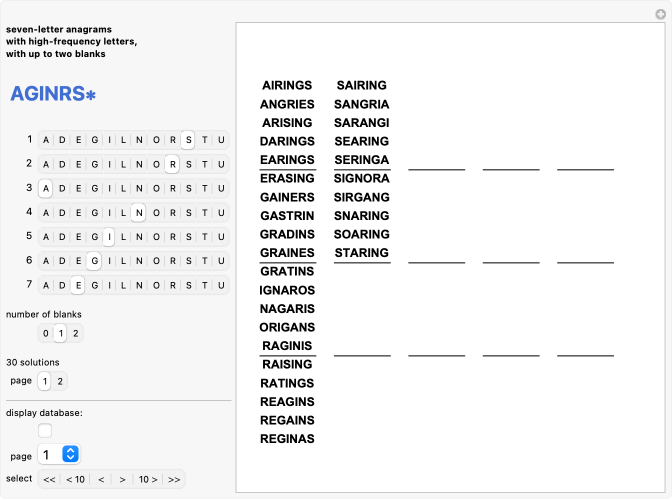672x500 pixels.
Task: Switch to solutions page 2
Action: pos(59,381)
